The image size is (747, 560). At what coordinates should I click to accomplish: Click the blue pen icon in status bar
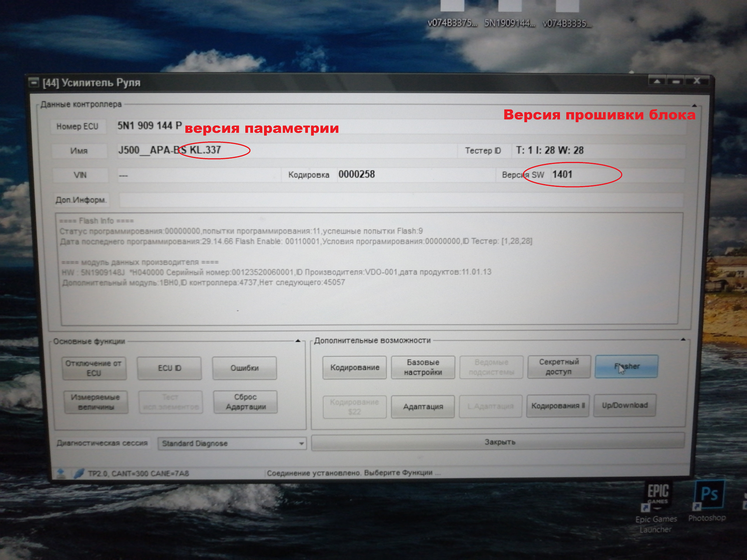(79, 473)
